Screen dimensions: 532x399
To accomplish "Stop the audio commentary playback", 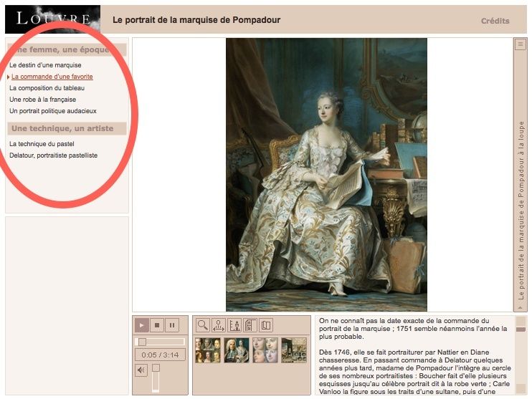I will click(157, 325).
